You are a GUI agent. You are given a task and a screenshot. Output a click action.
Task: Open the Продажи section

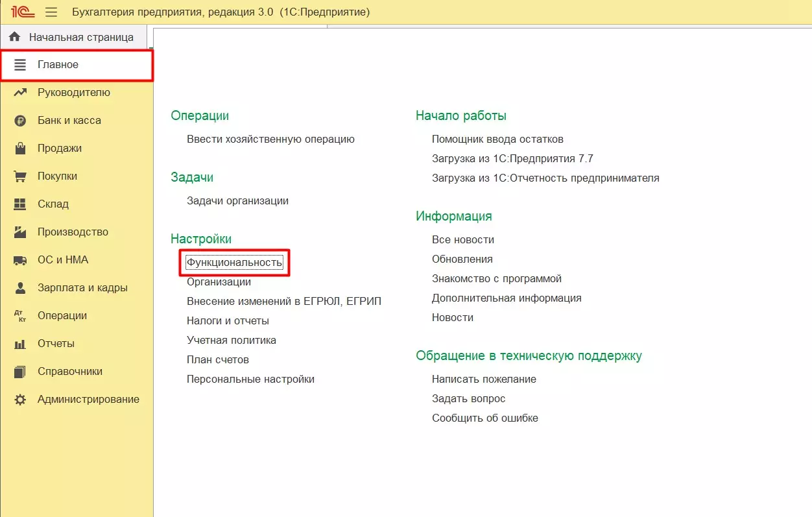pos(77,149)
